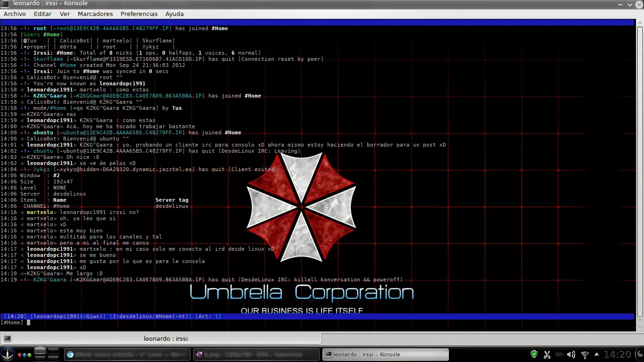Click the 'leonardo : irssi – Konsole' taskbar entry
This screenshot has width=644, height=362.
point(385,354)
